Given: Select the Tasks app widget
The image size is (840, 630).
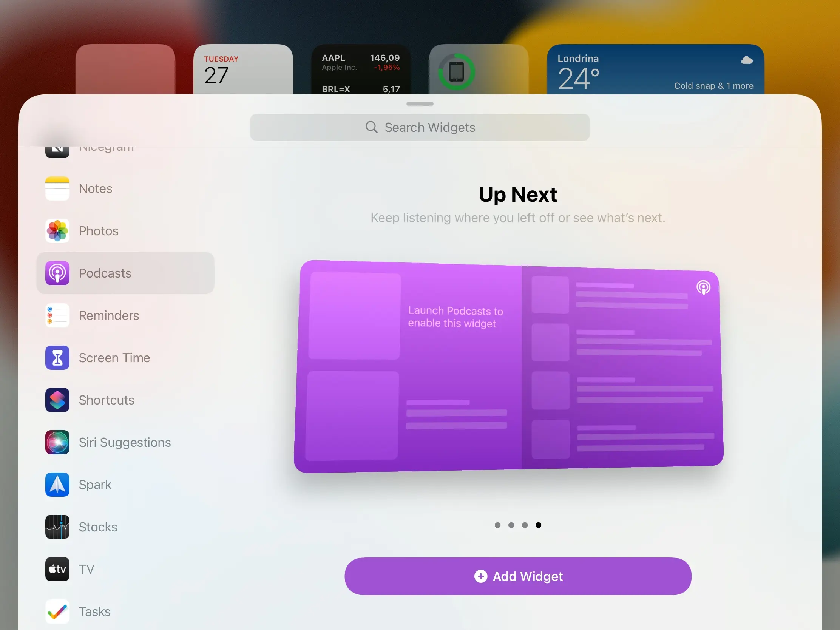Looking at the screenshot, I should 126,611.
